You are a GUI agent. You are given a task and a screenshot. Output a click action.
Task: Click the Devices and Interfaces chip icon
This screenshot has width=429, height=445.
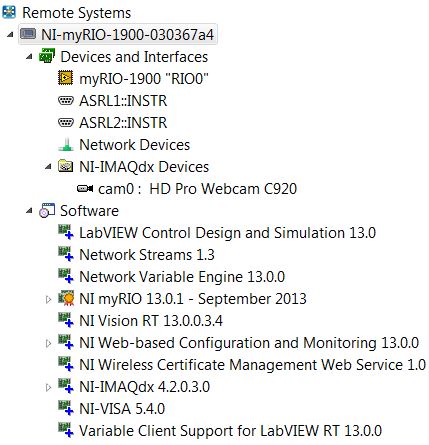coord(47,56)
